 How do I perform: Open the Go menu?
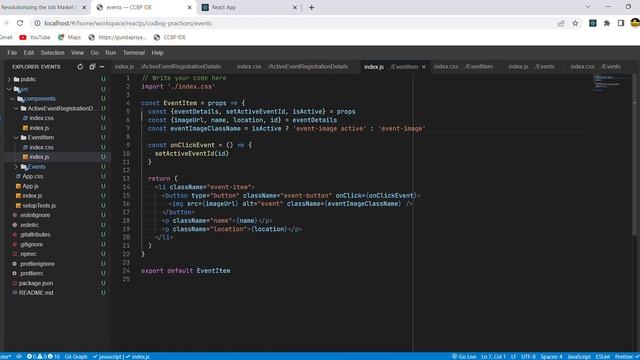(95, 53)
